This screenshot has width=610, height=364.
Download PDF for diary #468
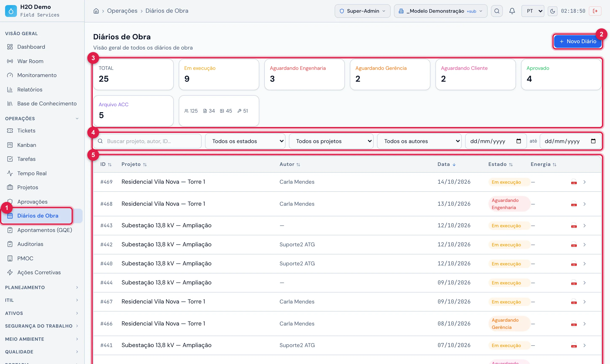[x=574, y=204]
